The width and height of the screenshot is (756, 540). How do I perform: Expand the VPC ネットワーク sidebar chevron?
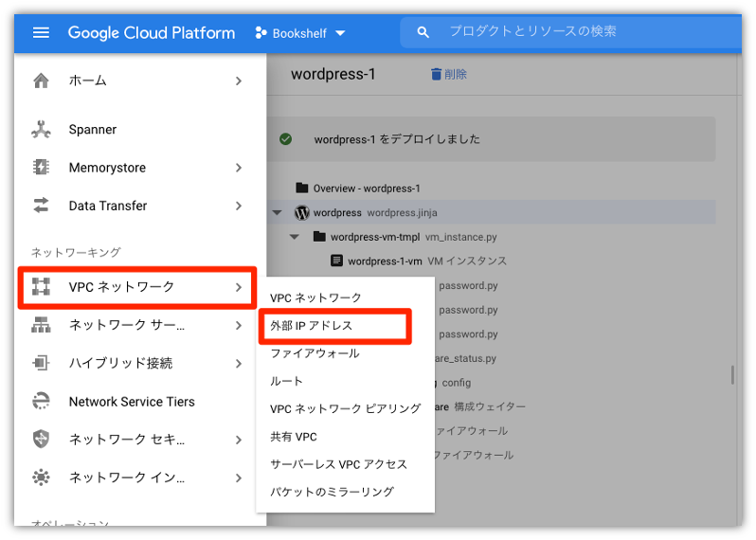point(239,287)
